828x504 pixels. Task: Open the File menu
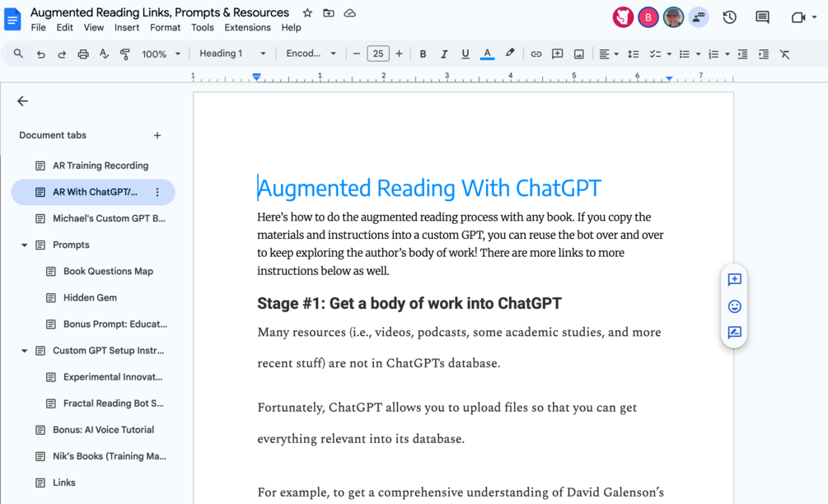tap(39, 27)
